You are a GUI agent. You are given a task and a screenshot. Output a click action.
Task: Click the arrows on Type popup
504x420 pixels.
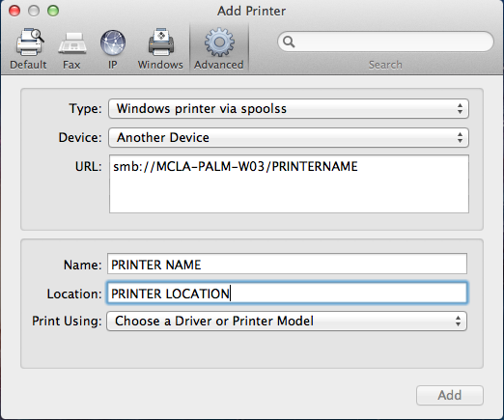[460, 109]
